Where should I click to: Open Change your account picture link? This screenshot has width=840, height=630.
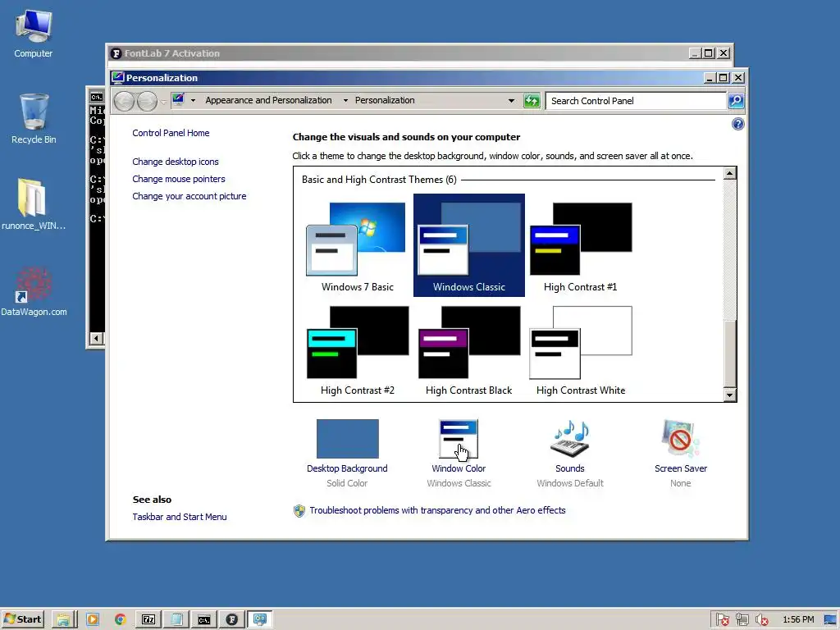pos(189,196)
